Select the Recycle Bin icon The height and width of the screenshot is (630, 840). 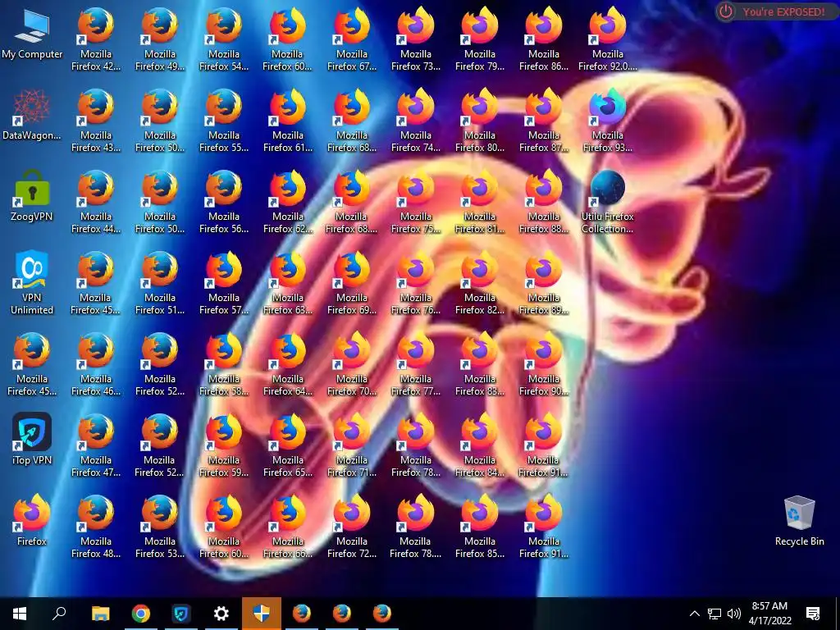799,520
